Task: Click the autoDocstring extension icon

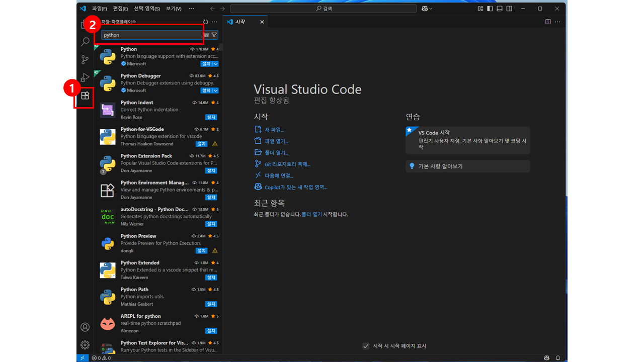Action: pyautogui.click(x=108, y=217)
